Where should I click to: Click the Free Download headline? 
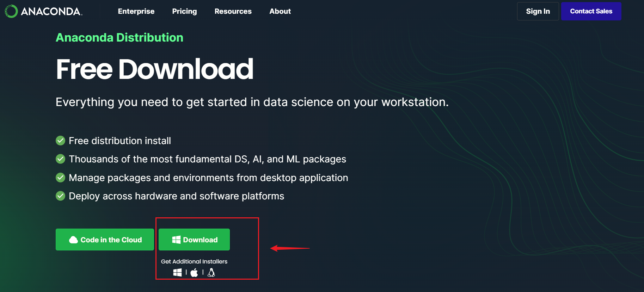(x=155, y=69)
